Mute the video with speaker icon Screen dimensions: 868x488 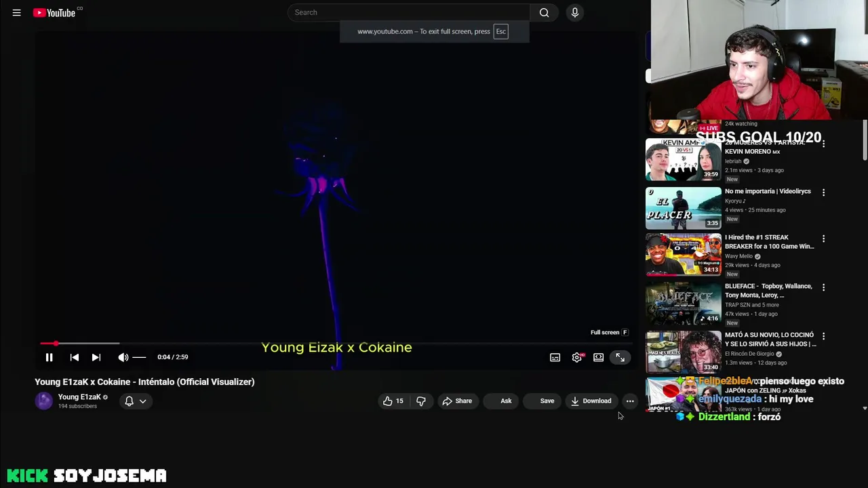[123, 357]
